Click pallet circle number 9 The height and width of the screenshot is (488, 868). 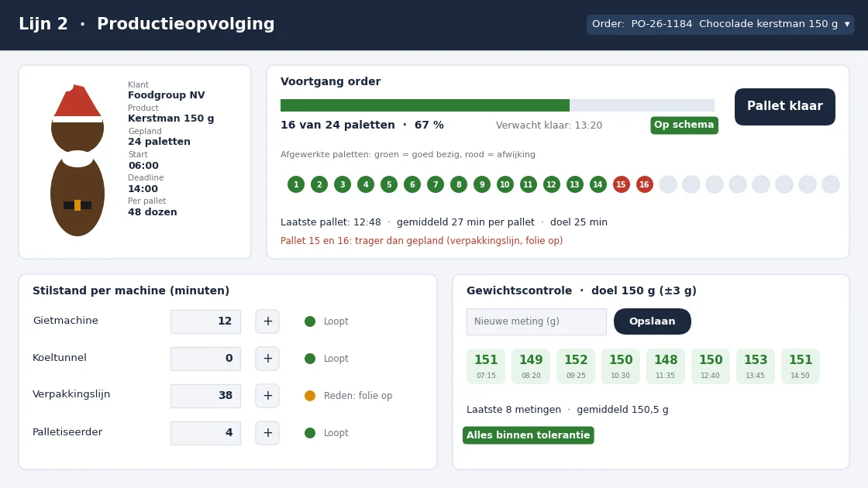coord(482,185)
